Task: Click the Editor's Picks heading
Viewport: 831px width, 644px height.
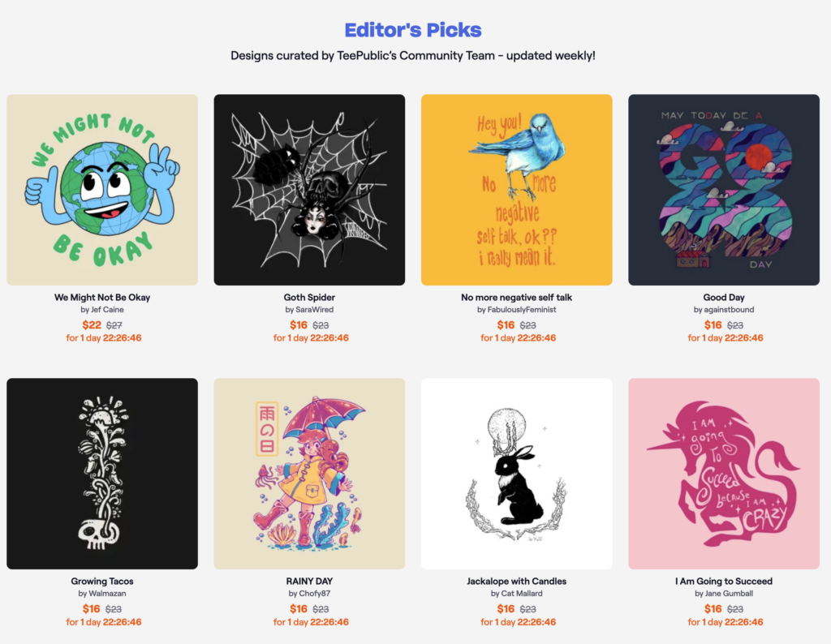Action: (413, 30)
